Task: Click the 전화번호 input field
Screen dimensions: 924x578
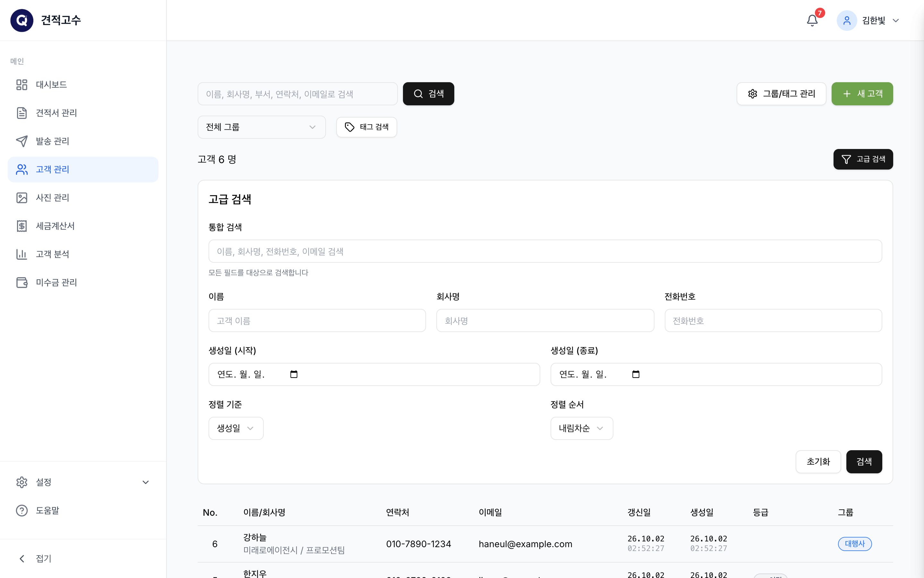Action: pyautogui.click(x=773, y=320)
